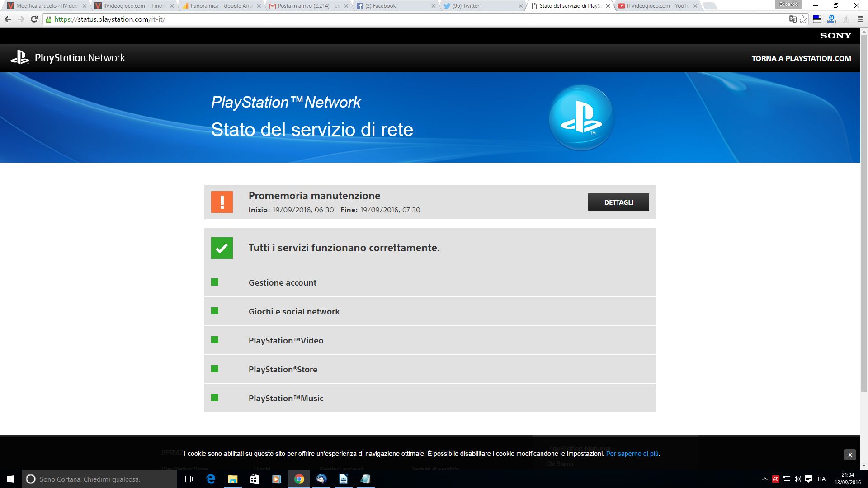Dismiss the cookie banner with the X
The image size is (868, 488).
click(x=850, y=455)
